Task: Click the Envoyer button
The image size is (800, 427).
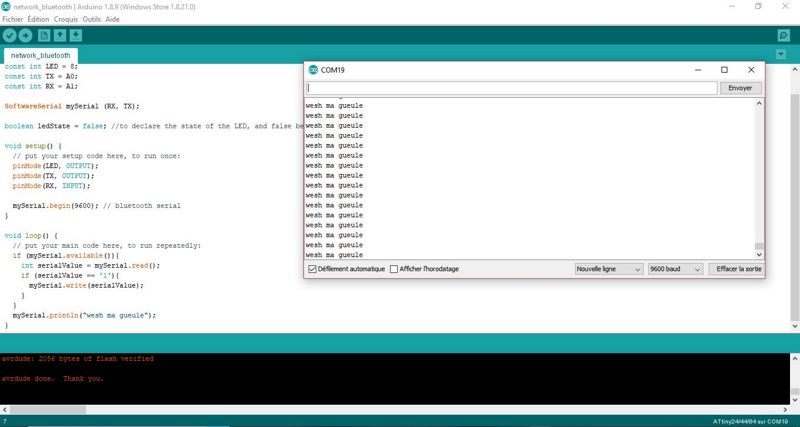Action: (x=740, y=88)
